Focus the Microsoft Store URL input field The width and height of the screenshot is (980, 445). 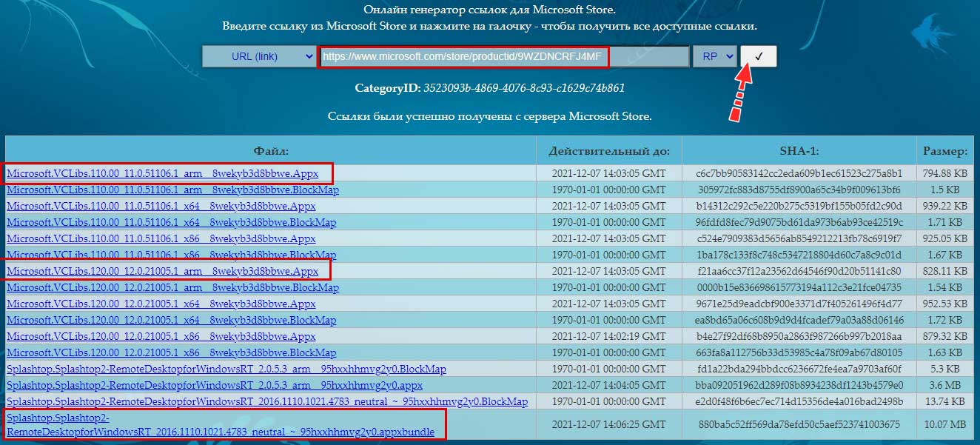pyautogui.click(x=504, y=56)
